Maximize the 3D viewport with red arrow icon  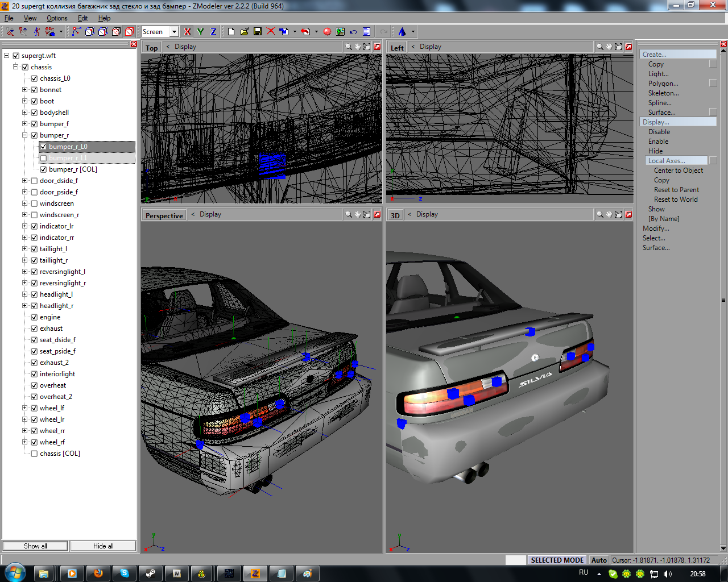pos(628,214)
